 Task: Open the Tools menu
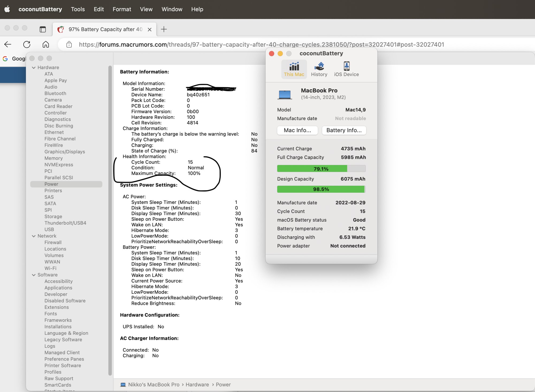pos(78,9)
